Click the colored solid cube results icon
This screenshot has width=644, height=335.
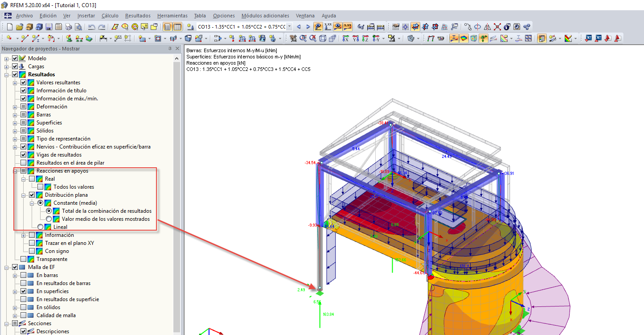pyautogui.click(x=474, y=38)
